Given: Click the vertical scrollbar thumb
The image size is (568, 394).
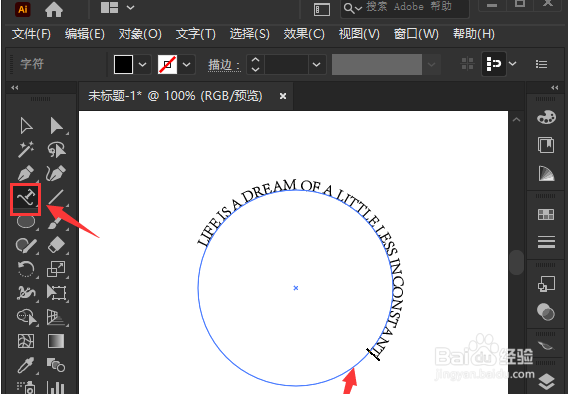Looking at the screenshot, I should 517,262.
